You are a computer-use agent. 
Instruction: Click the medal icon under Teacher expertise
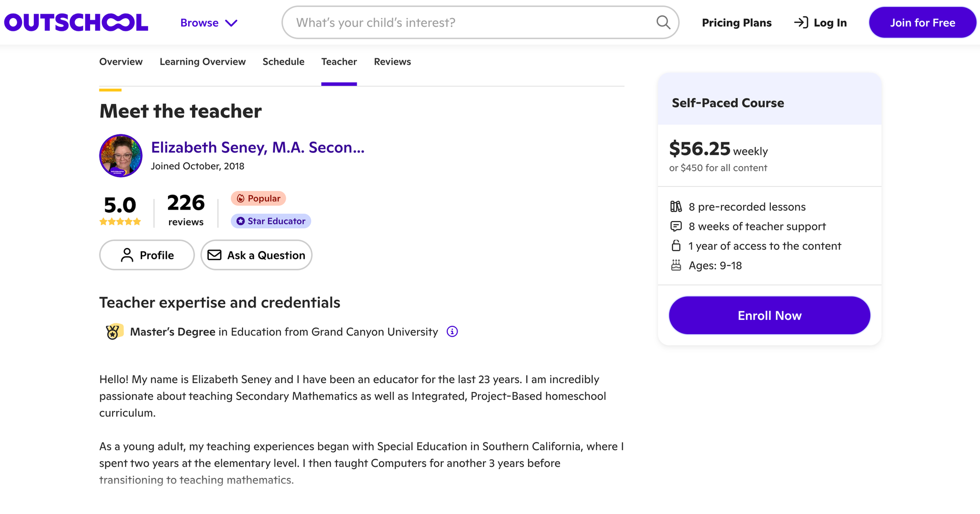pyautogui.click(x=113, y=331)
